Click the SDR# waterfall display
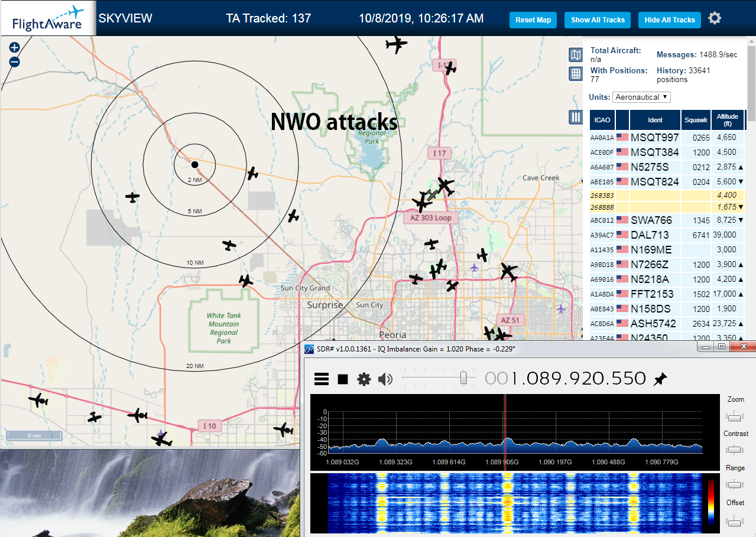The width and height of the screenshot is (756, 537). [514, 502]
